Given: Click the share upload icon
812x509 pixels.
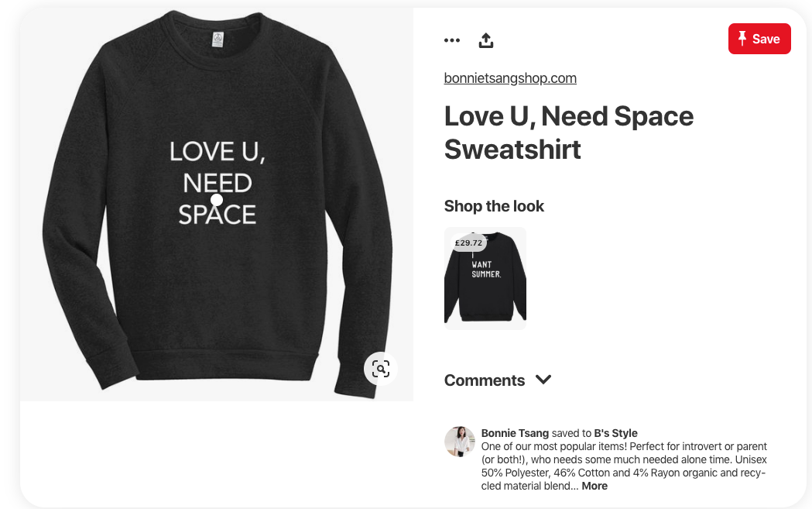Looking at the screenshot, I should pos(486,40).
